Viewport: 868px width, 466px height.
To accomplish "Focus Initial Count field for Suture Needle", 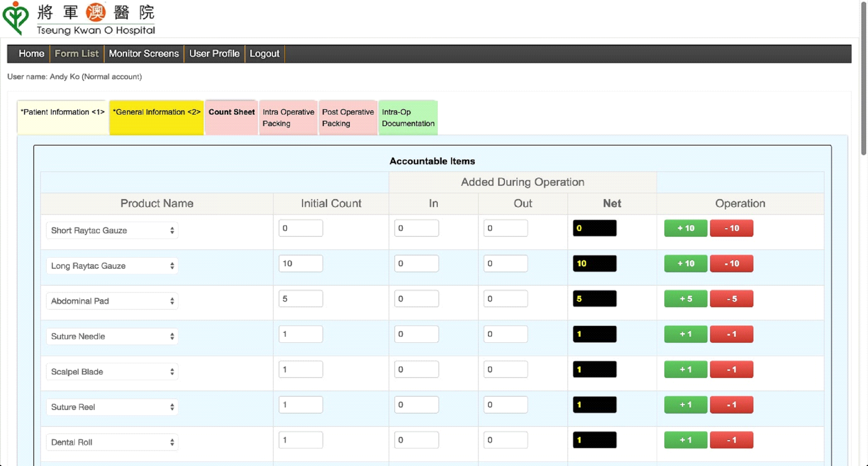I will click(301, 334).
